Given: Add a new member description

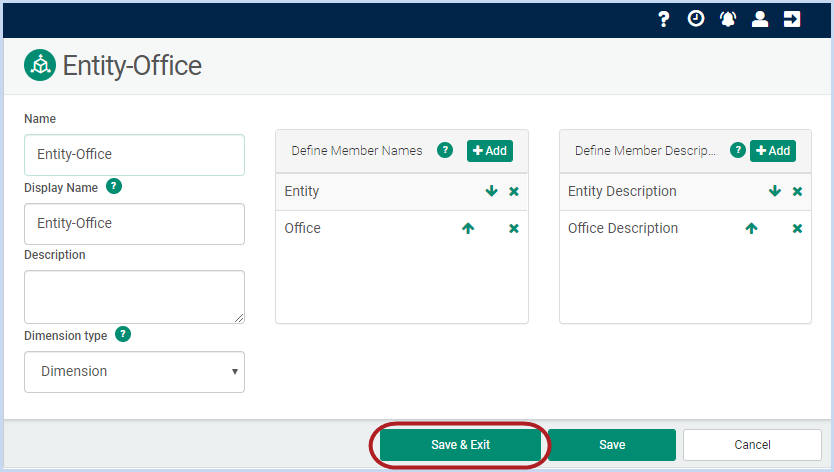Looking at the screenshot, I should click(x=773, y=151).
